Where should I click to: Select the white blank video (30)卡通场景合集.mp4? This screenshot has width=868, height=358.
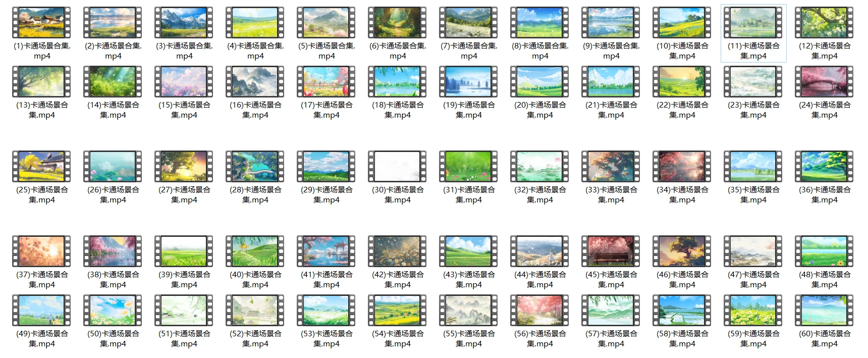point(398,166)
